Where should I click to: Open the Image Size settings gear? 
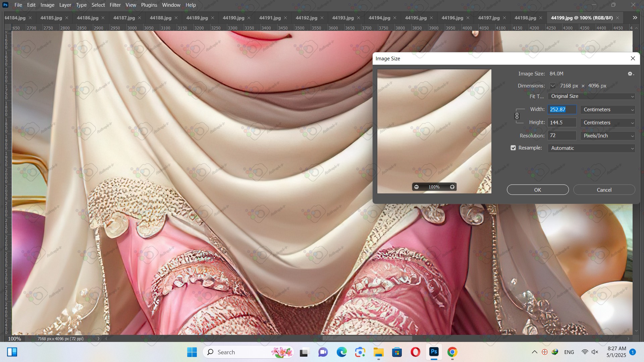[631, 74]
